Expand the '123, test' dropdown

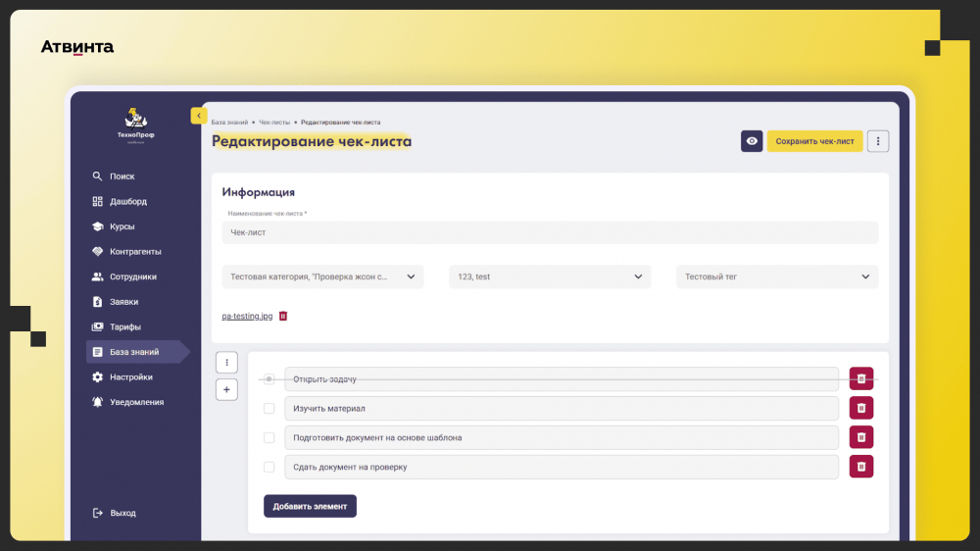click(x=550, y=276)
